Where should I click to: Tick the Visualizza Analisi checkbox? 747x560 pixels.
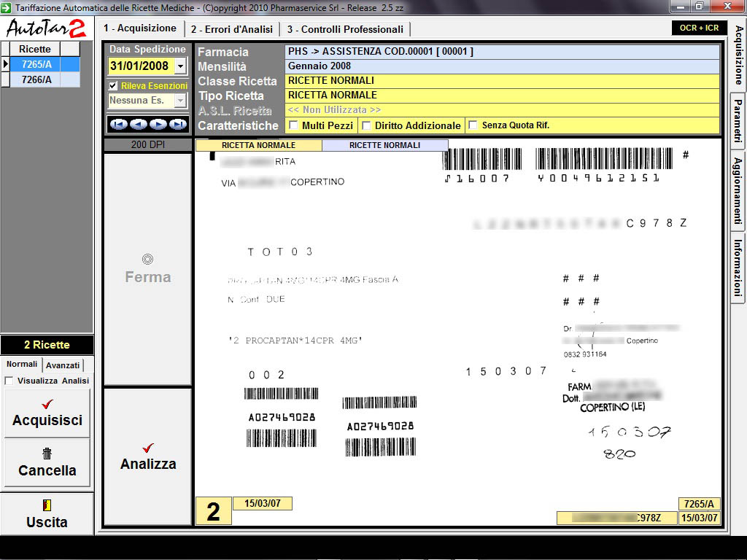click(9, 381)
